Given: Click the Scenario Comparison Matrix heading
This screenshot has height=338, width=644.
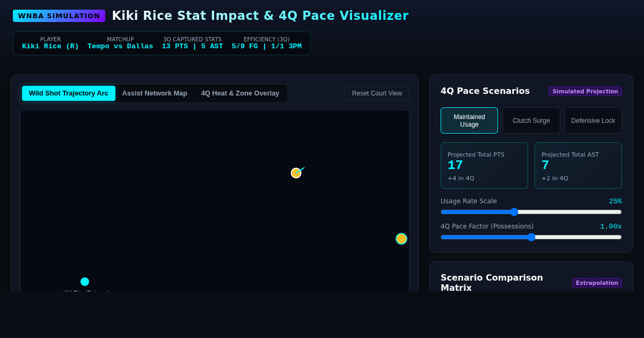Looking at the screenshot, I should 492,283.
